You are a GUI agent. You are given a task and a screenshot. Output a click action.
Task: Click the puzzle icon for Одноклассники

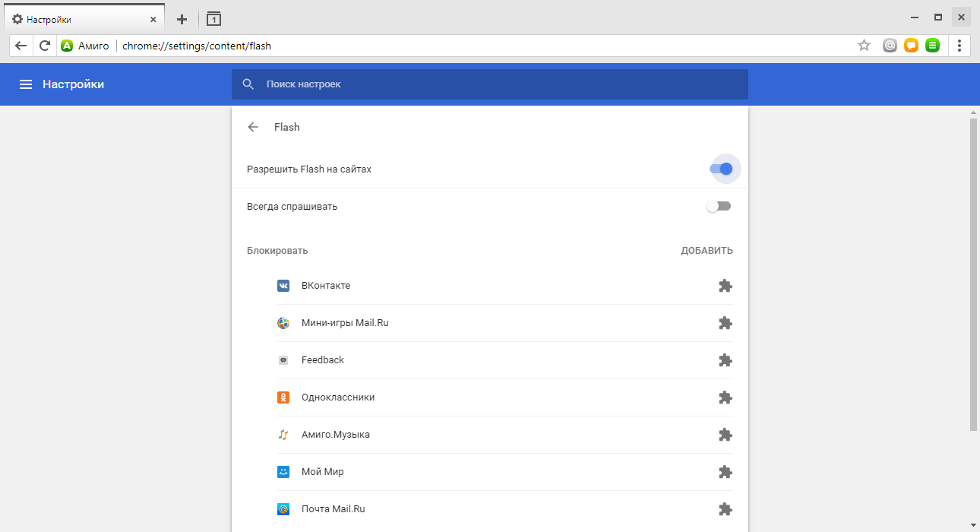coord(726,397)
